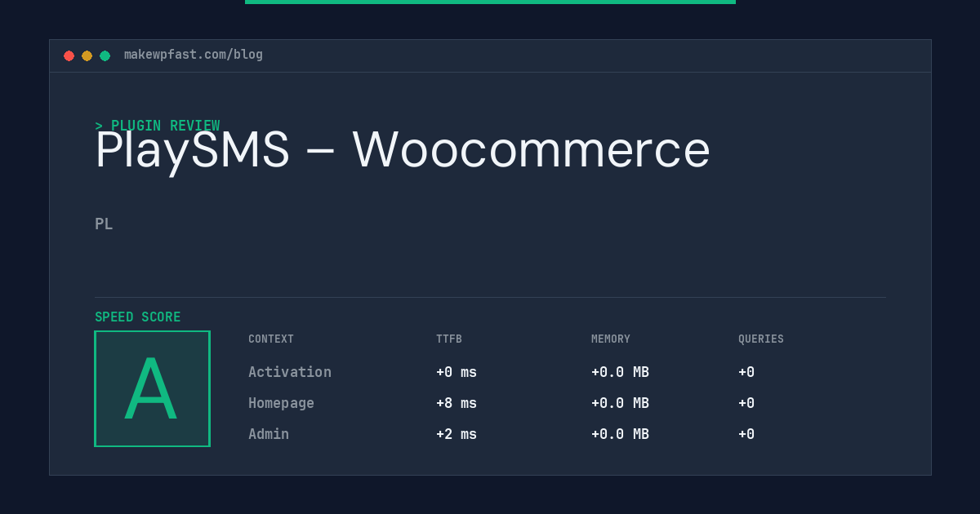Click the 'CONTEXT' column header
This screenshot has width=980, height=514.
[271, 339]
